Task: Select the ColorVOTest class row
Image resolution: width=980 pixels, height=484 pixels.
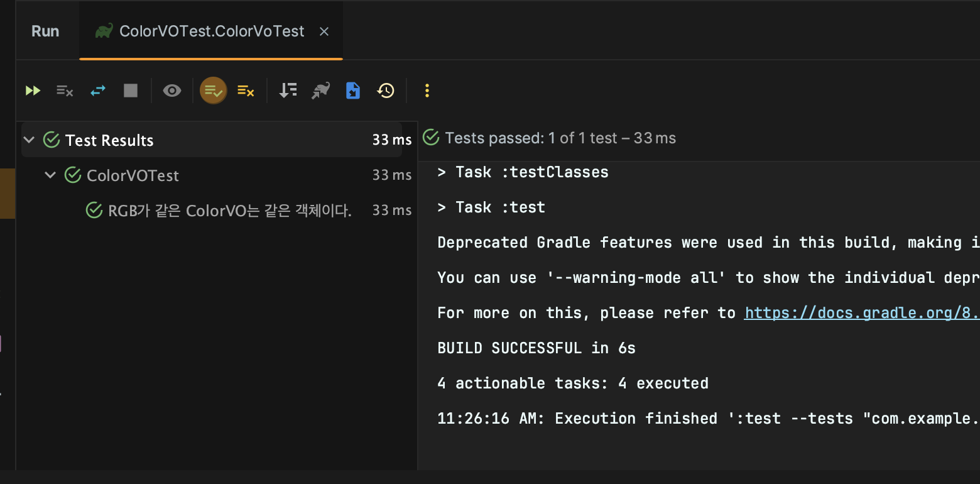Action: [217, 175]
